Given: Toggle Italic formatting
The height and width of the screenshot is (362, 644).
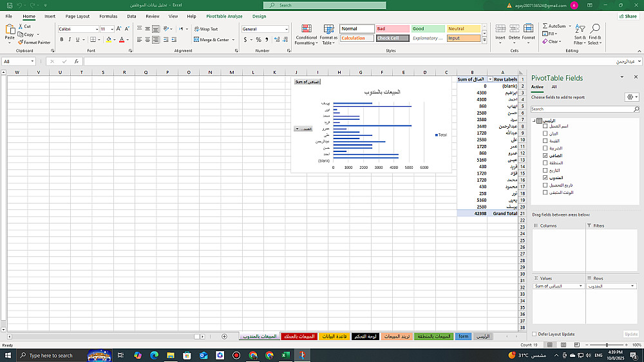Looking at the screenshot, I should [70, 40].
